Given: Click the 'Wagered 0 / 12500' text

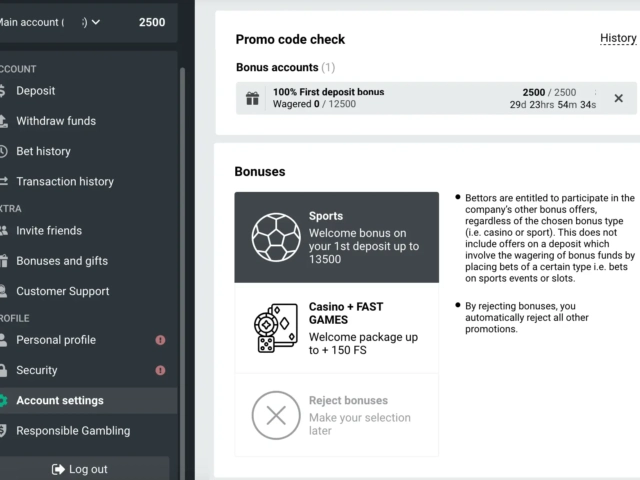Looking at the screenshot, I should 314,104.
